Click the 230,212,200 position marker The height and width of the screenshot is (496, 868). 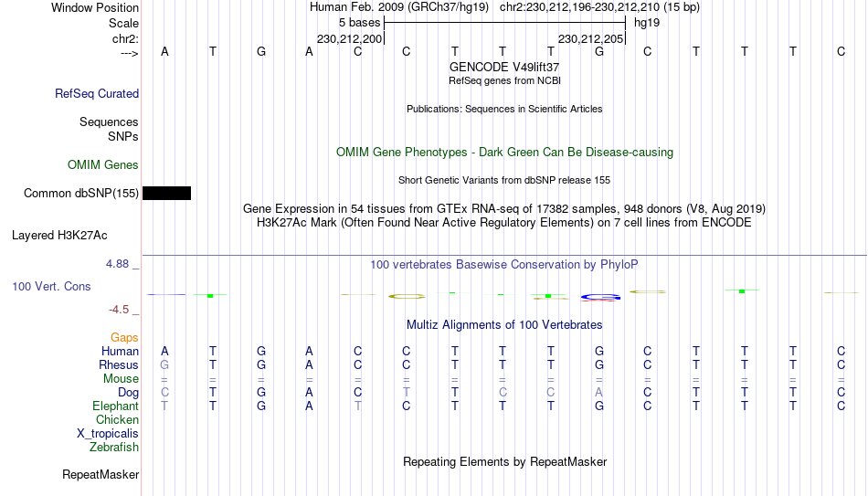click(x=349, y=38)
